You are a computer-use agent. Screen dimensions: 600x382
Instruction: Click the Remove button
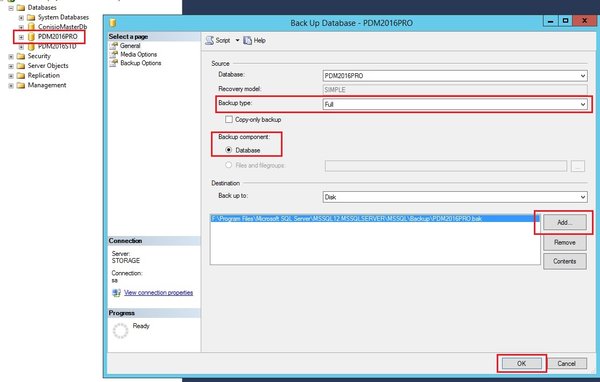[x=564, y=242]
